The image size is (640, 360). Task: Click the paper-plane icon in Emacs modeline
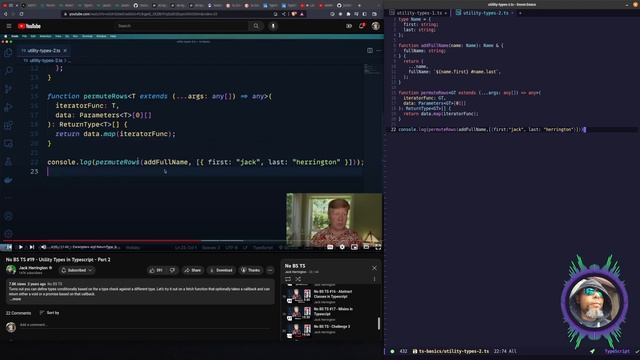(x=592, y=351)
